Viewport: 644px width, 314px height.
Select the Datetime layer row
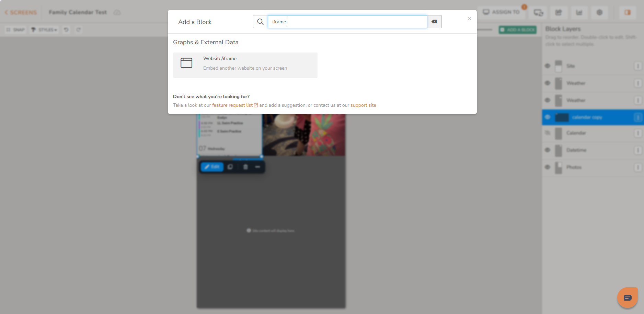click(x=593, y=150)
